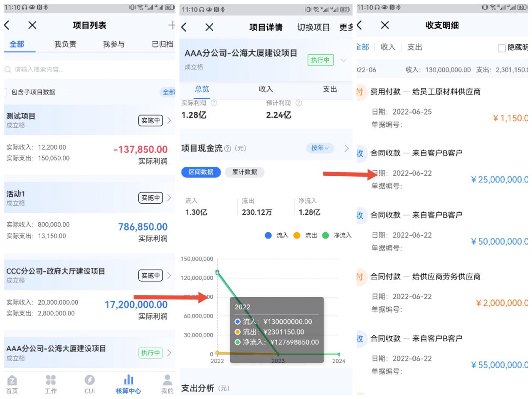Toggle the 流出 legend series

305,235
